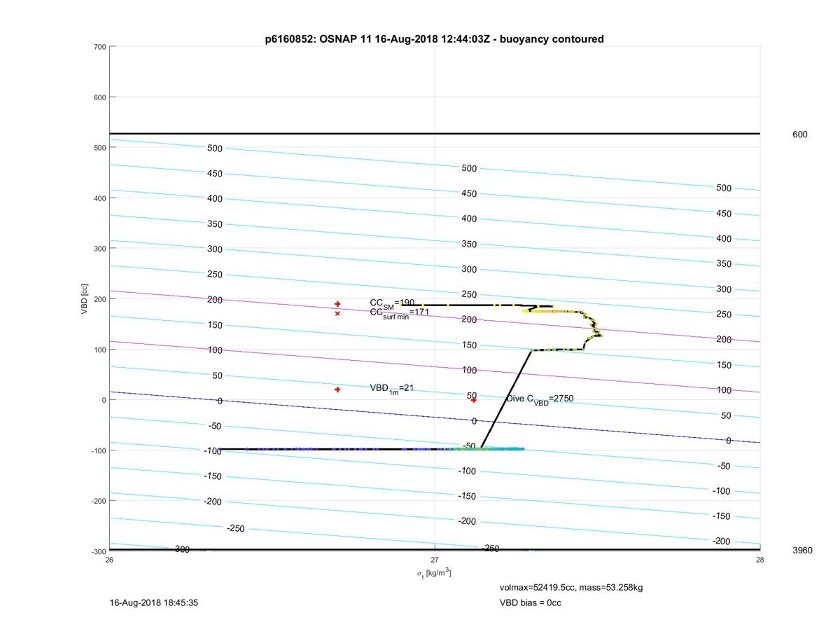The image size is (840, 620).
Task: Click the red plus marker beside VBD 1m=21
Action: [x=337, y=390]
